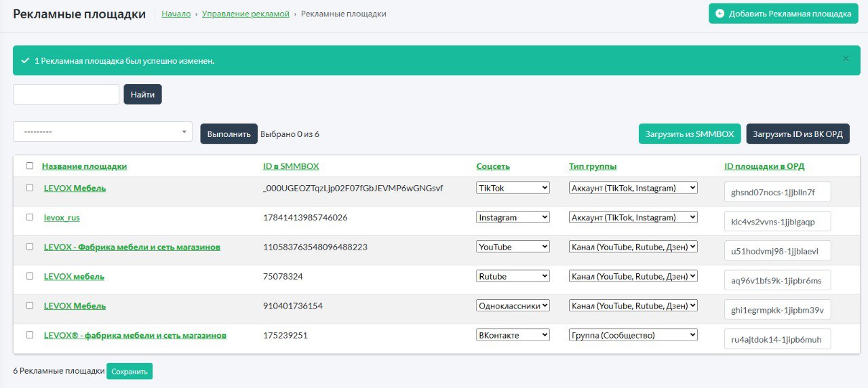The width and height of the screenshot is (868, 388).
Task: Open group type dropdown in YouTube row
Action: click(633, 247)
